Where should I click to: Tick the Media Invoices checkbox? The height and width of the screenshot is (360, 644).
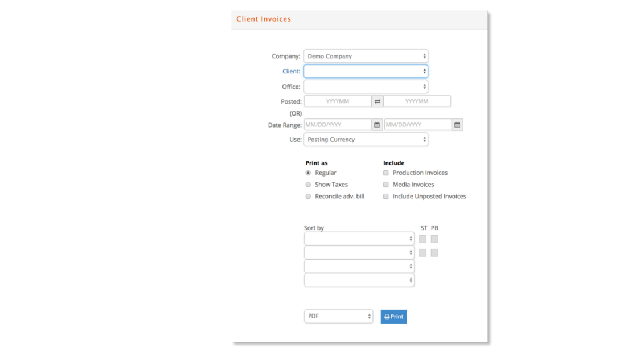pos(385,185)
